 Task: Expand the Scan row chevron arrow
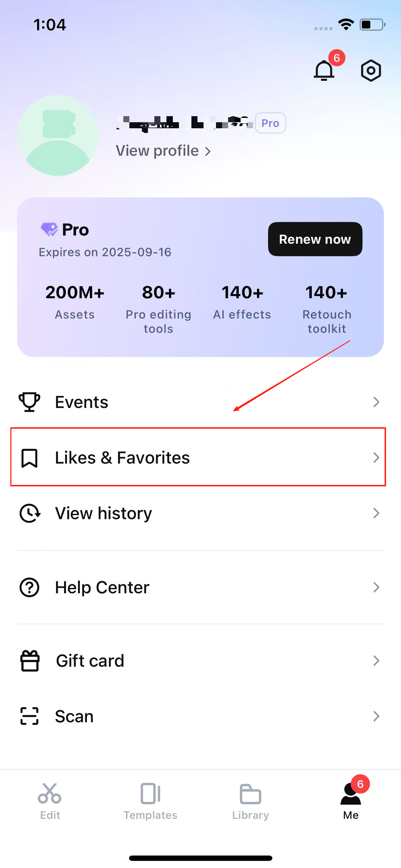click(376, 716)
